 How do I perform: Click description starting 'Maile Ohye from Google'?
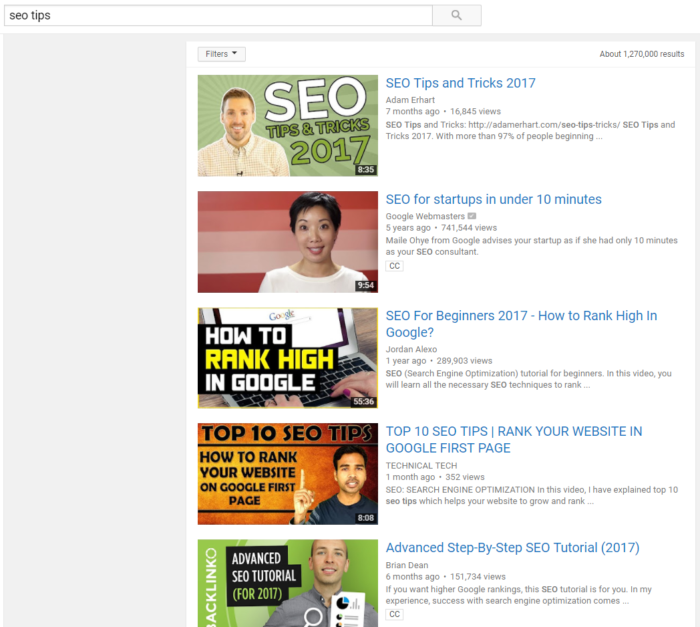[531, 246]
